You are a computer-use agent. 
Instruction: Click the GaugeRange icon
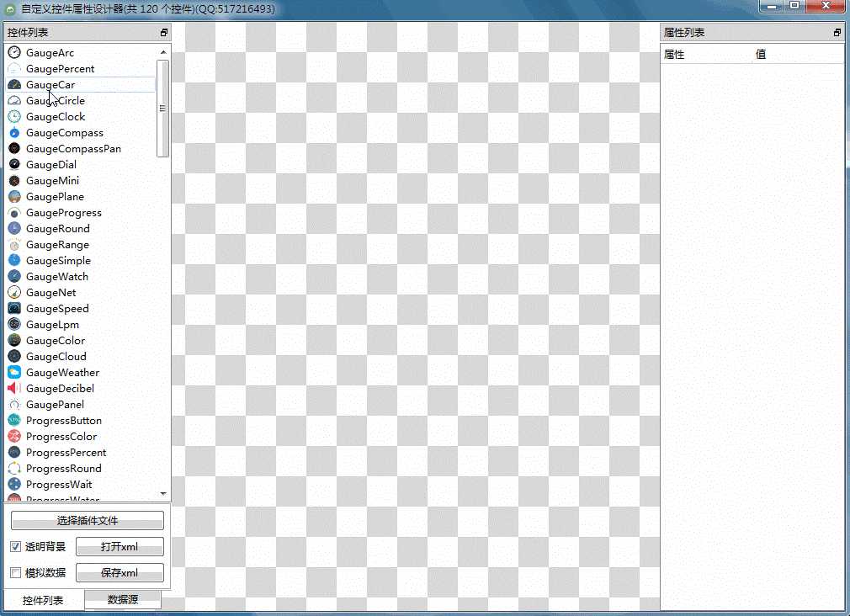(14, 245)
